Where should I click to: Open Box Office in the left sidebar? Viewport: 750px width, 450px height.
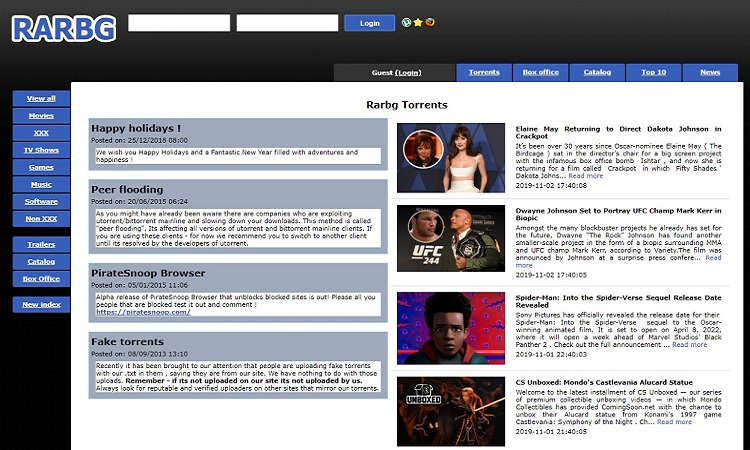[x=41, y=279]
